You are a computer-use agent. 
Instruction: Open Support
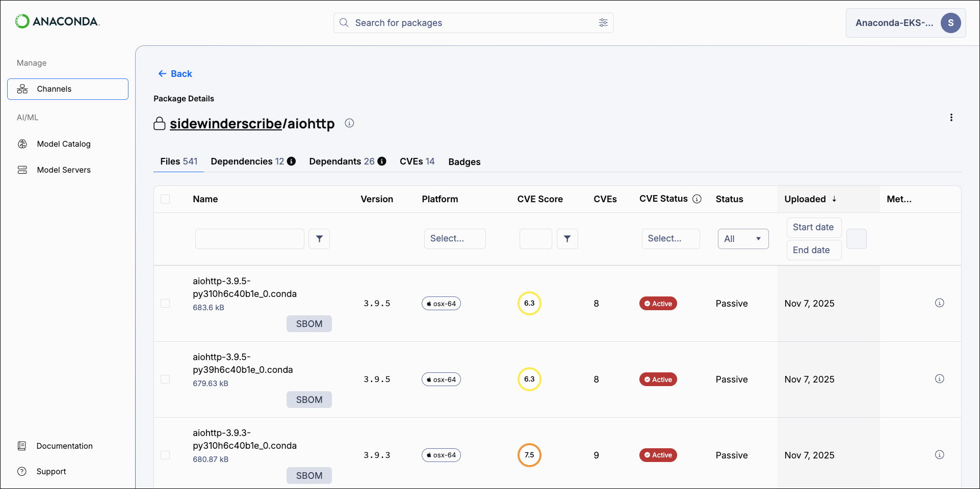[x=51, y=471]
